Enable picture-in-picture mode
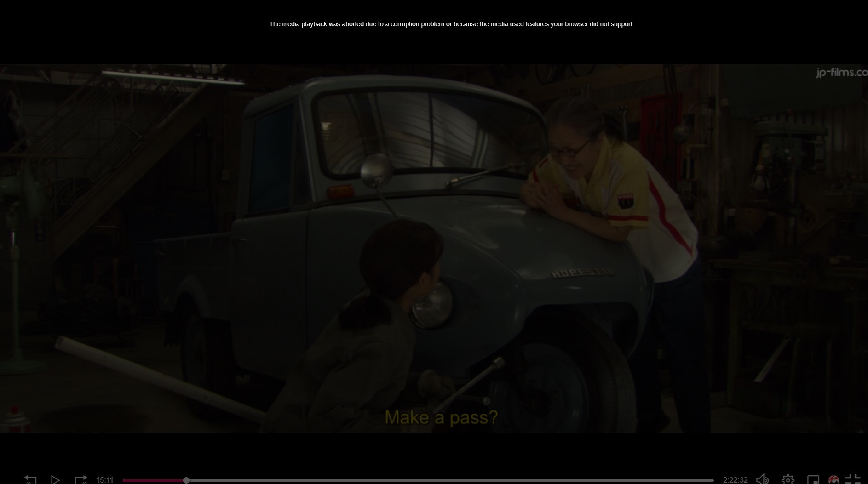Viewport: 868px width, 484px height. 813,480
